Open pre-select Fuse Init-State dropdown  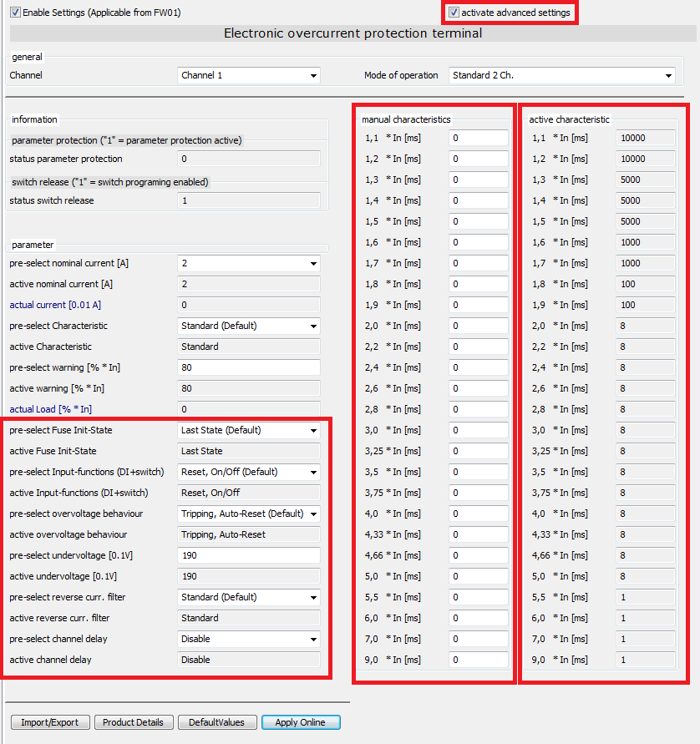[249, 430]
